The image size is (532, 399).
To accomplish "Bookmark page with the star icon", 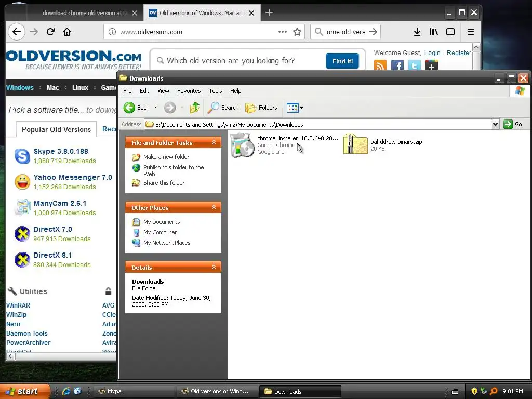I will point(297,32).
